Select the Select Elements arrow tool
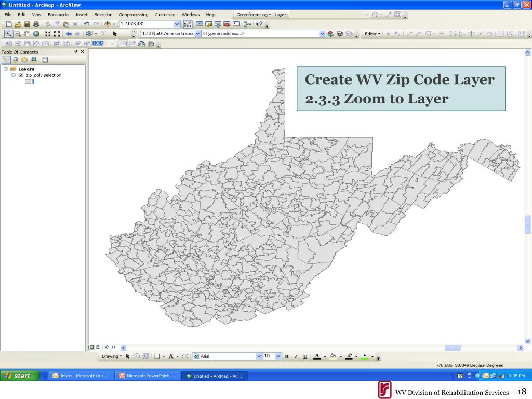This screenshot has height=399, width=532. 115,34
